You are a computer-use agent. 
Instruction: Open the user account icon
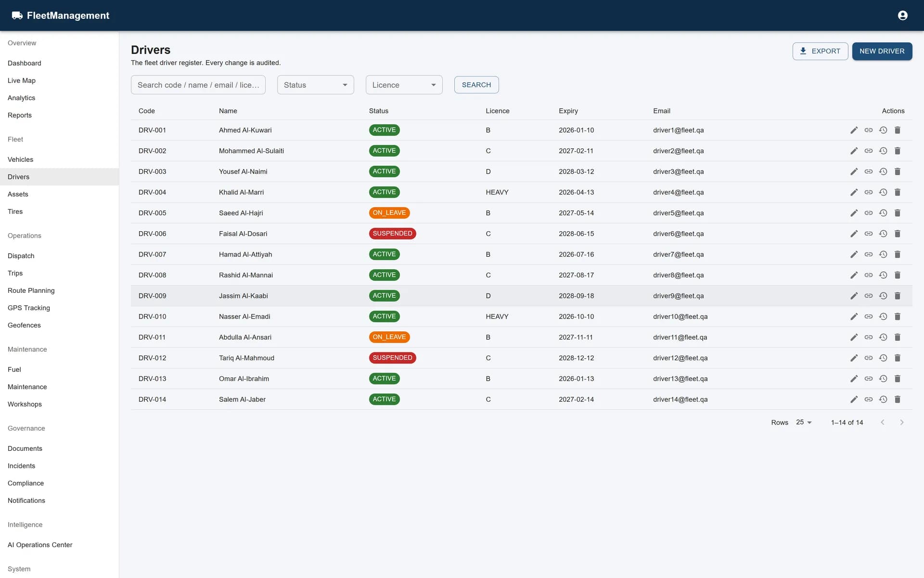(x=903, y=15)
